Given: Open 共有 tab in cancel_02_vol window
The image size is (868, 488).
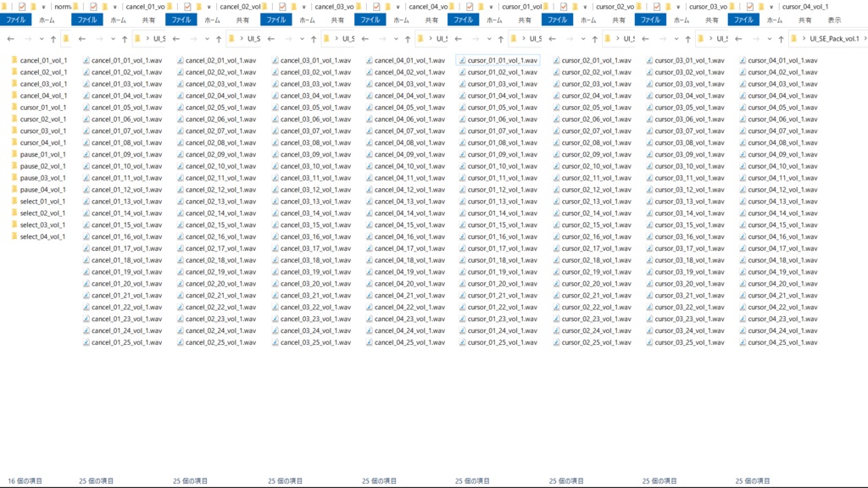Looking at the screenshot, I should click(242, 20).
